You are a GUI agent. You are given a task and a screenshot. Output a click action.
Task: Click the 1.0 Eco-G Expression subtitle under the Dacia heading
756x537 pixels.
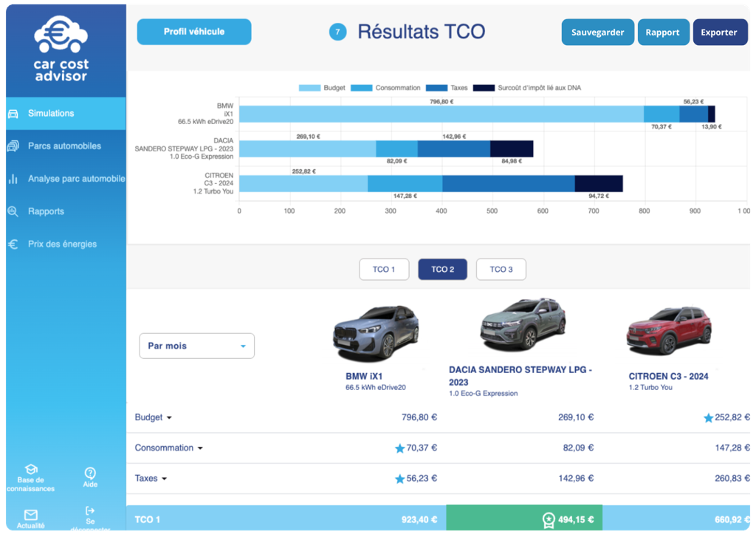pyautogui.click(x=484, y=393)
